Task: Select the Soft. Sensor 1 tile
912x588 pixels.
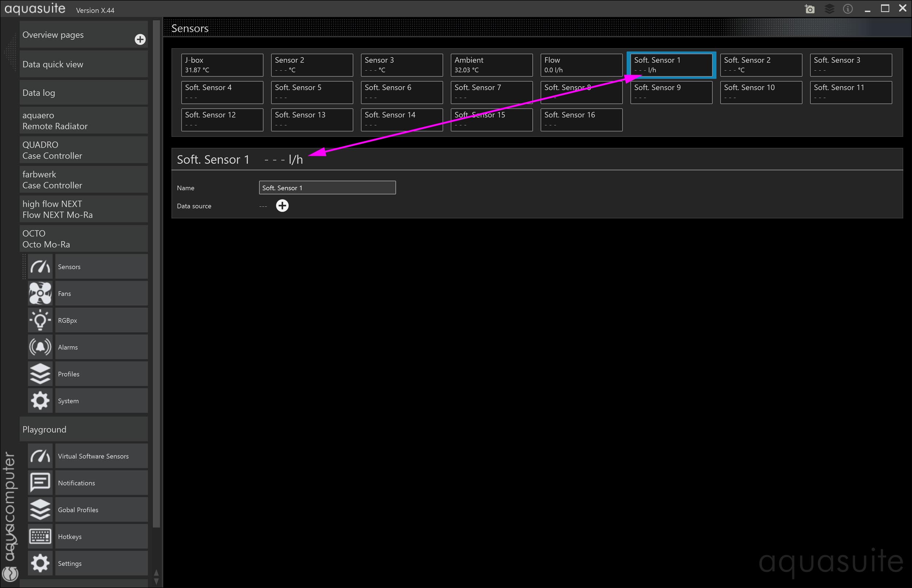Action: click(671, 65)
